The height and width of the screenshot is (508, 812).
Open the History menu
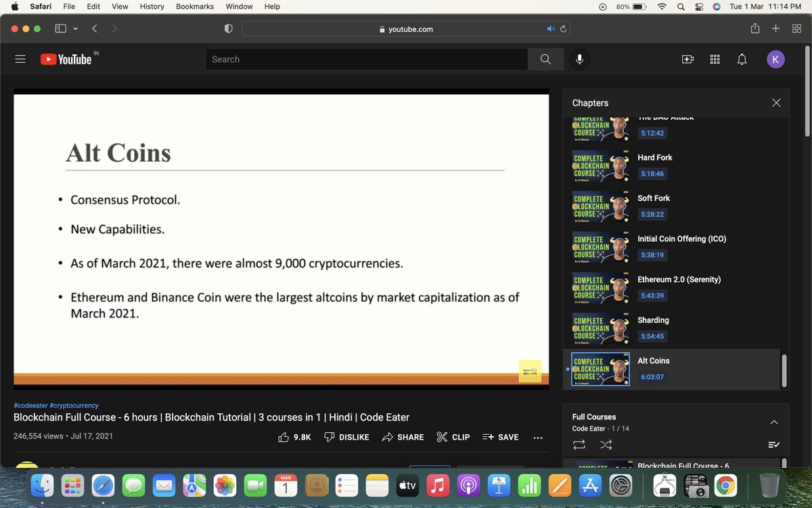pos(152,7)
